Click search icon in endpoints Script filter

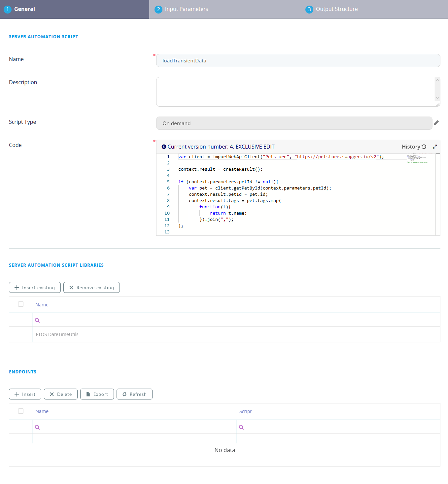pyautogui.click(x=241, y=427)
